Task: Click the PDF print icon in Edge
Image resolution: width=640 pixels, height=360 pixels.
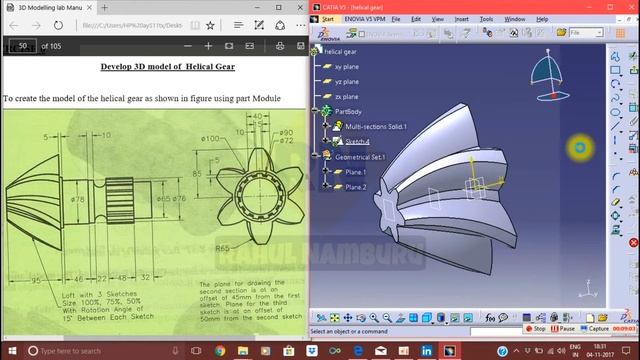Action: click(280, 46)
